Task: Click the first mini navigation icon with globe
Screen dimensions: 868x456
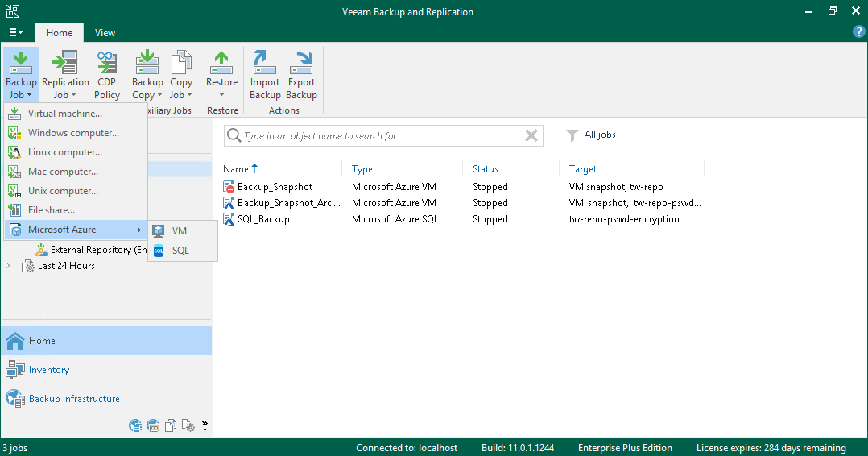Action: point(135,425)
